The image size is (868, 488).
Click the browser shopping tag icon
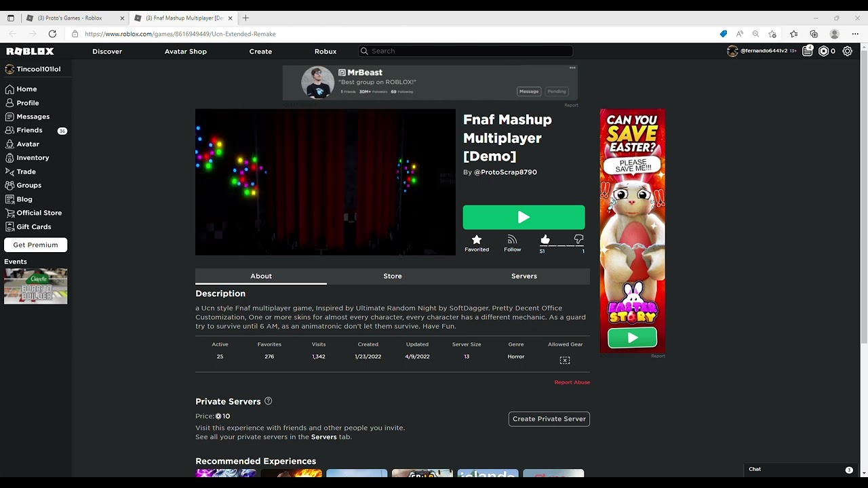pos(724,34)
